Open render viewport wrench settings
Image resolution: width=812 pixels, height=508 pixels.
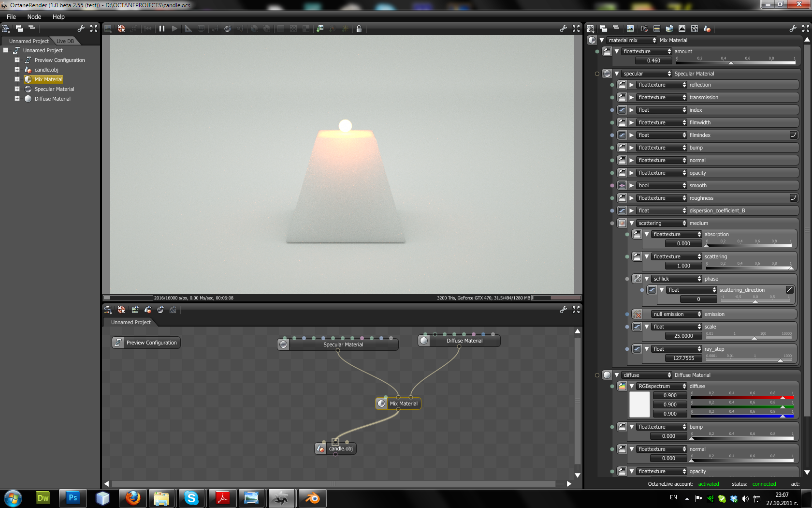pyautogui.click(x=563, y=29)
